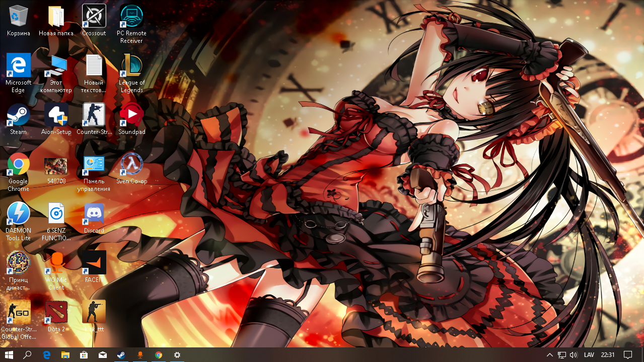Screen dimensions: 644x362
Task: Switch to Chrome in the taskbar
Action: pyautogui.click(x=159, y=355)
